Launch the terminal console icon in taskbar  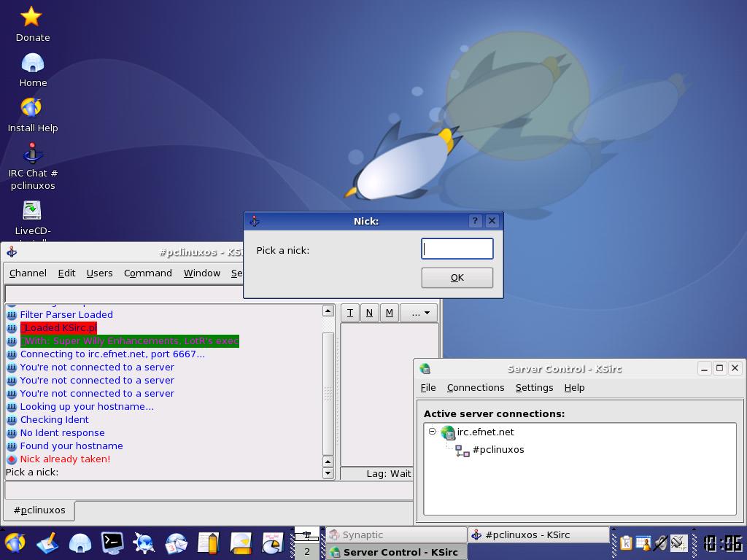tap(112, 542)
